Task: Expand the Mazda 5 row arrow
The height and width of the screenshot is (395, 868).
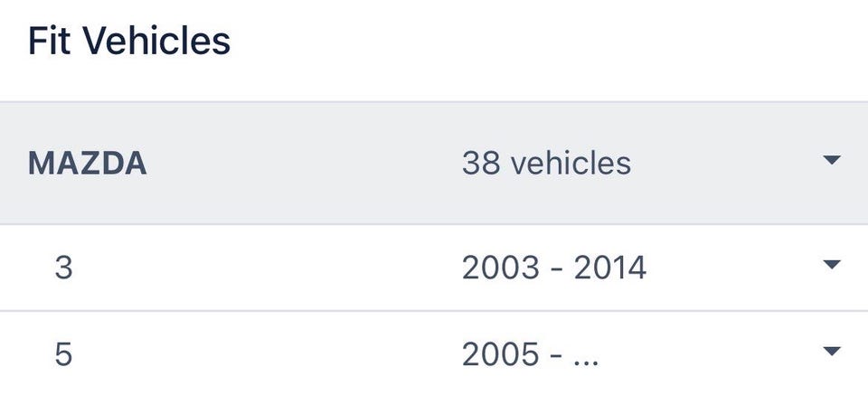Action: 832,352
